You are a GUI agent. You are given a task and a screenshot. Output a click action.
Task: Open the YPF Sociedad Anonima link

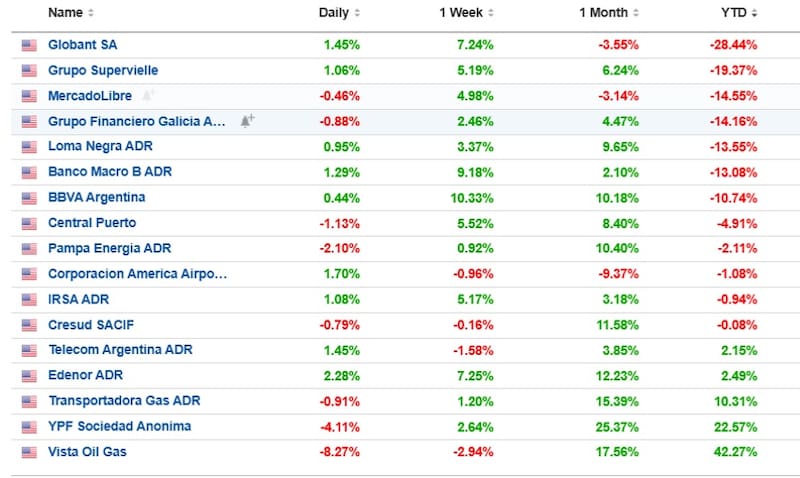click(119, 426)
